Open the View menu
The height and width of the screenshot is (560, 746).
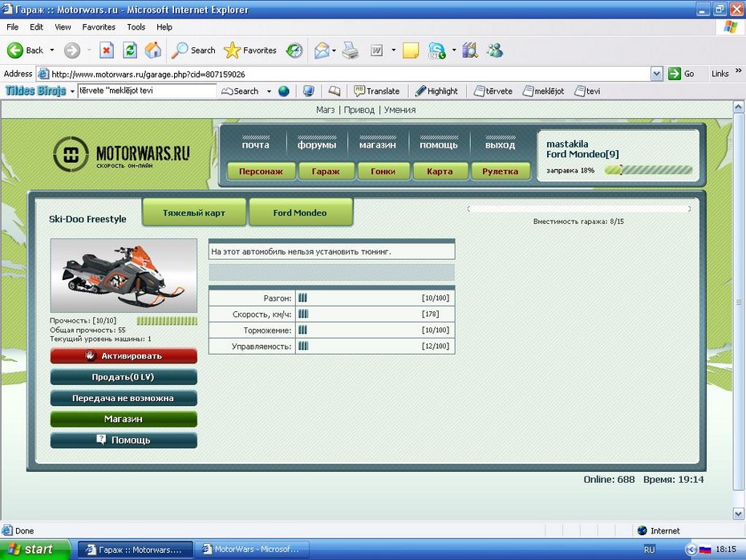tap(63, 27)
